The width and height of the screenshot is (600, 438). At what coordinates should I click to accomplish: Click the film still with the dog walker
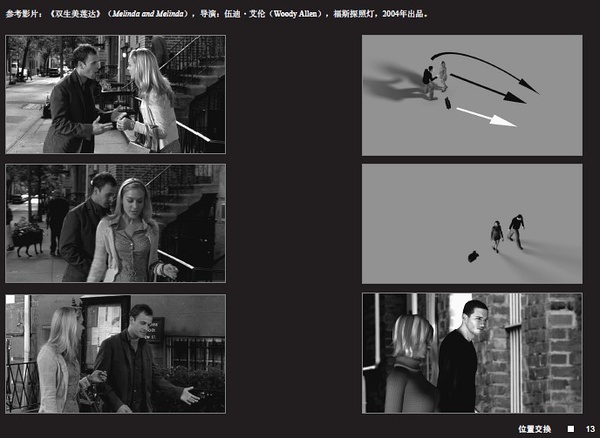[116, 223]
